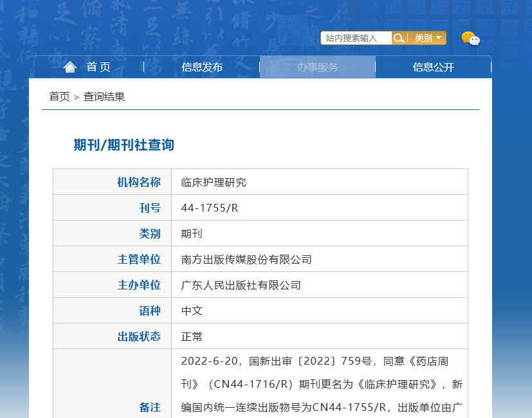The width and height of the screenshot is (532, 418).
Task: Open the 类别 search category dropdown
Action: (428, 38)
